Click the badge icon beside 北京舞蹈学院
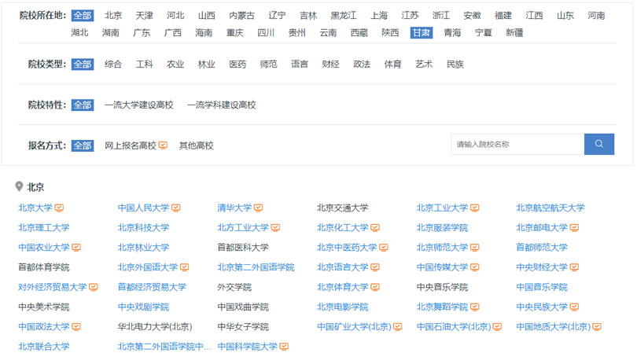 (474, 307)
